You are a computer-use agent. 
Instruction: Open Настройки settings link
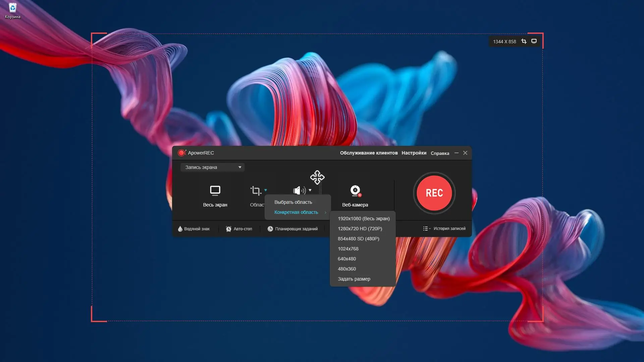click(414, 153)
